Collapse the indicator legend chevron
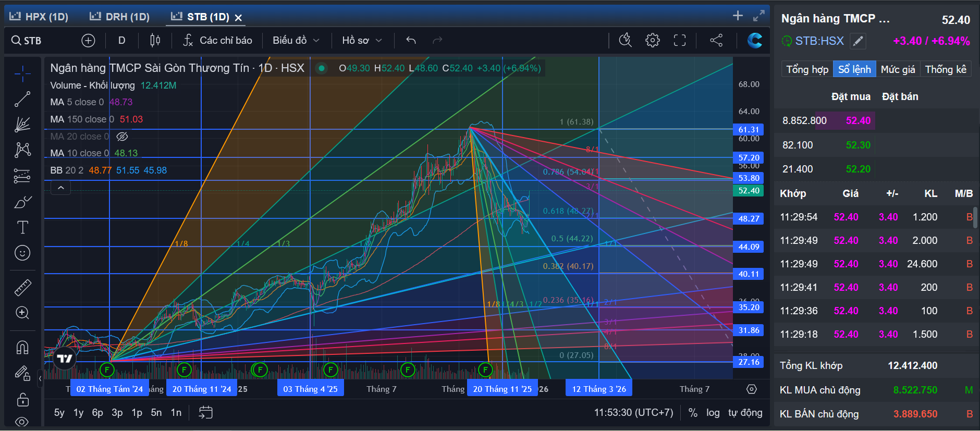Screen dimensions: 980x431 coord(61,188)
